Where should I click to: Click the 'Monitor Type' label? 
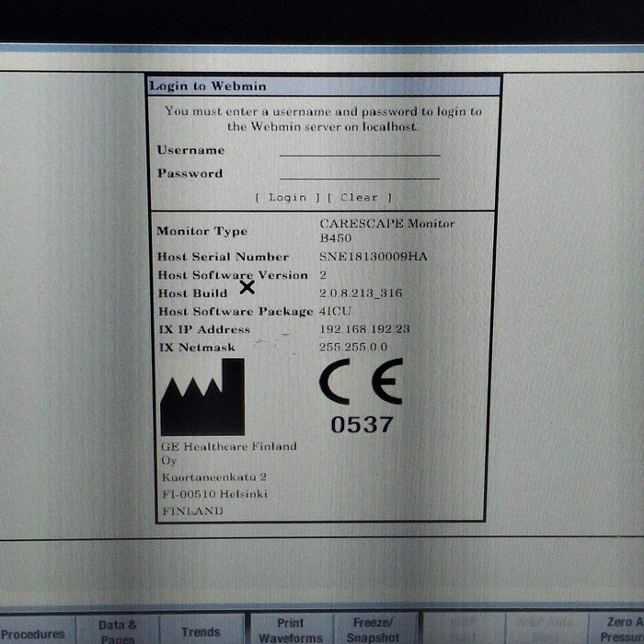pyautogui.click(x=201, y=231)
